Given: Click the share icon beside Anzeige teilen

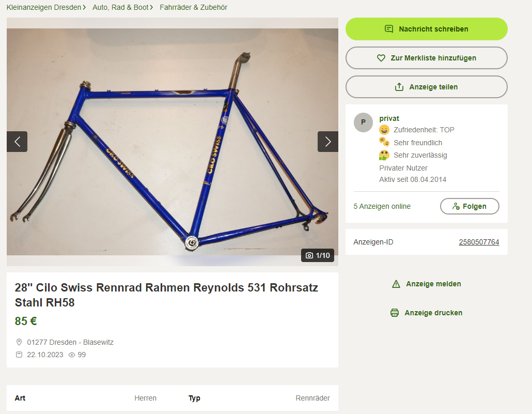Looking at the screenshot, I should 399,87.
